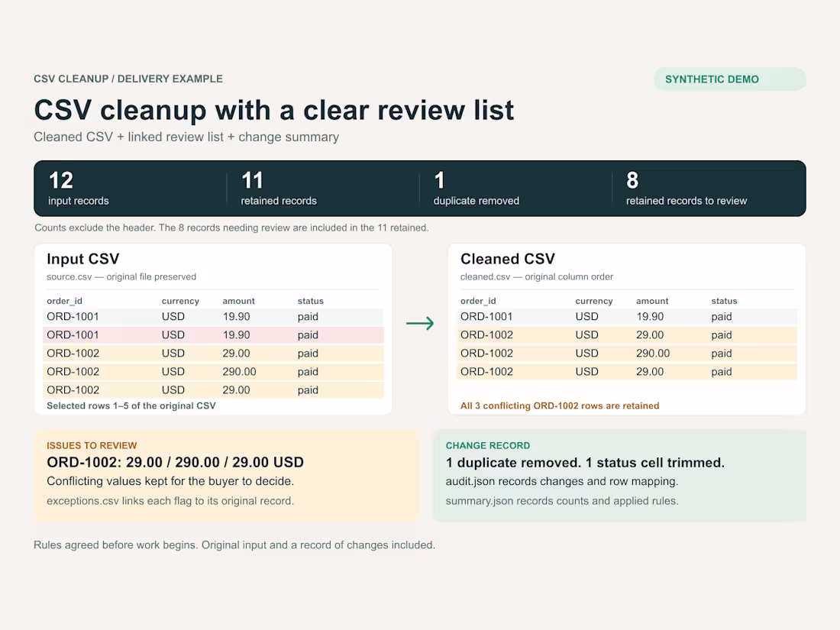The image size is (840, 630).
Task: Click the summary.json description line
Action: (562, 501)
